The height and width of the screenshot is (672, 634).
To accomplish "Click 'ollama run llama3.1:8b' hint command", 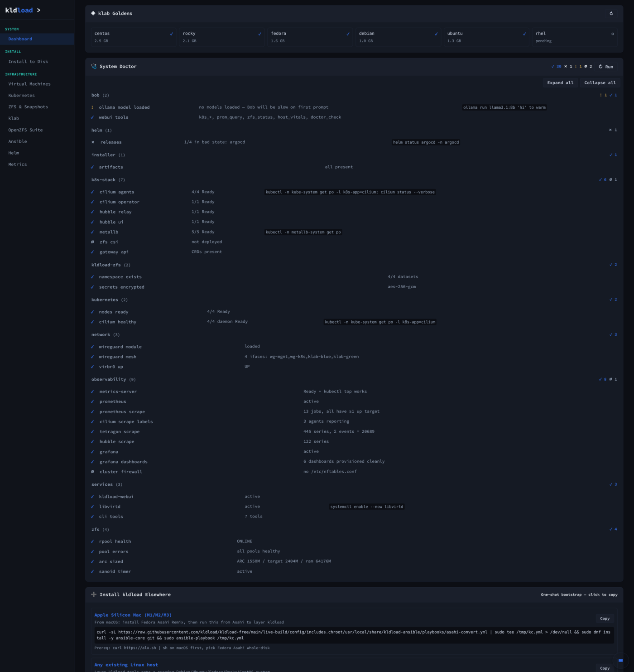I will (504, 107).
